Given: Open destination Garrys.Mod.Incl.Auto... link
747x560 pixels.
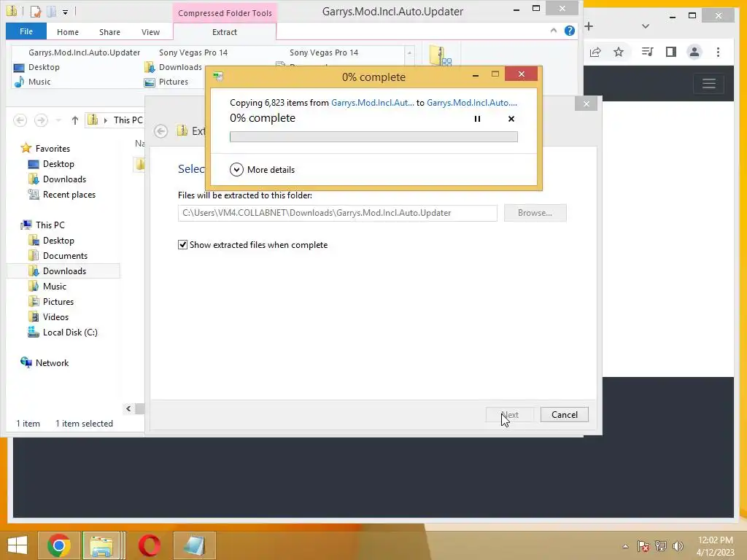Looking at the screenshot, I should tap(472, 102).
